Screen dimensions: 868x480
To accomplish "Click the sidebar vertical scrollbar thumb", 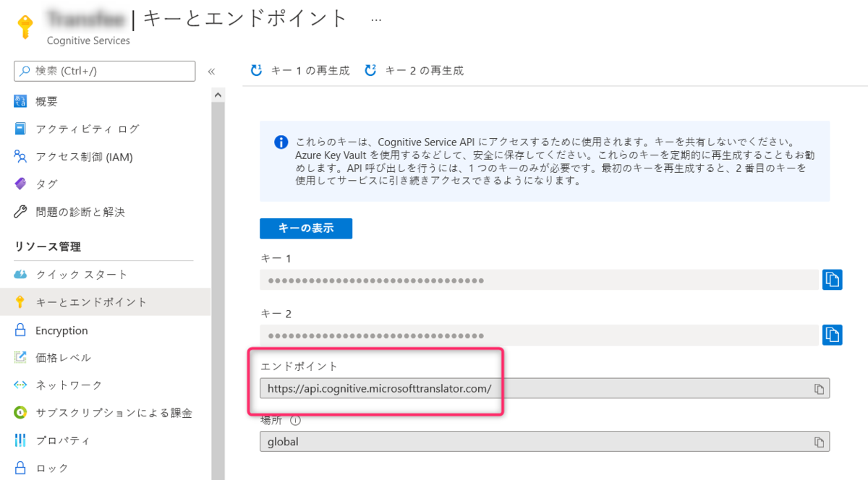I will 218,289.
